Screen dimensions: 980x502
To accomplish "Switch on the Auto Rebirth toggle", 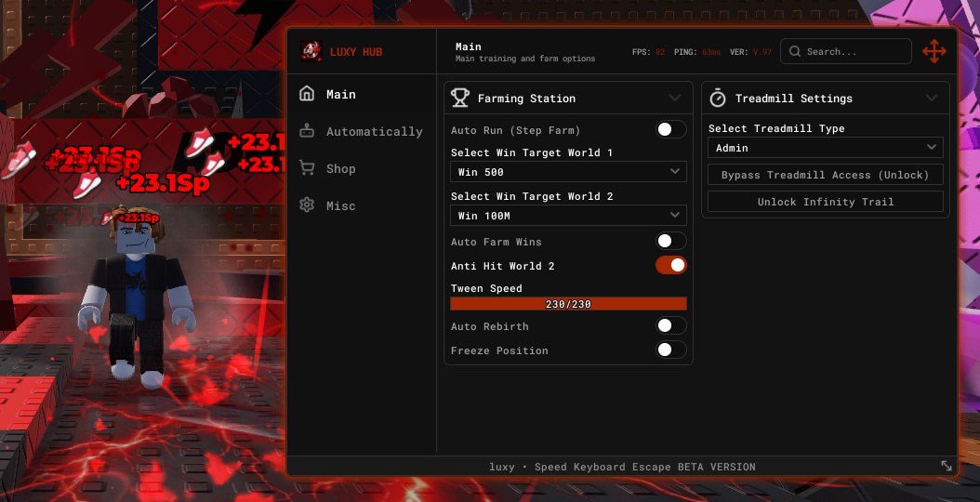I will coord(670,325).
